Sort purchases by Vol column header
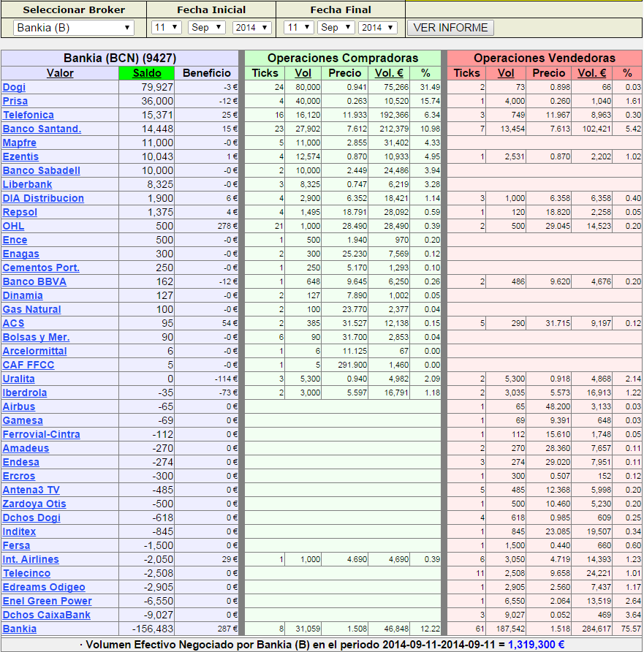 [303, 73]
